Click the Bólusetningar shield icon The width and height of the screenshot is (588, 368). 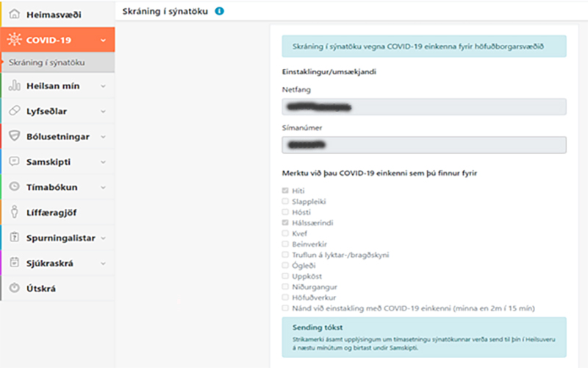tap(14, 136)
